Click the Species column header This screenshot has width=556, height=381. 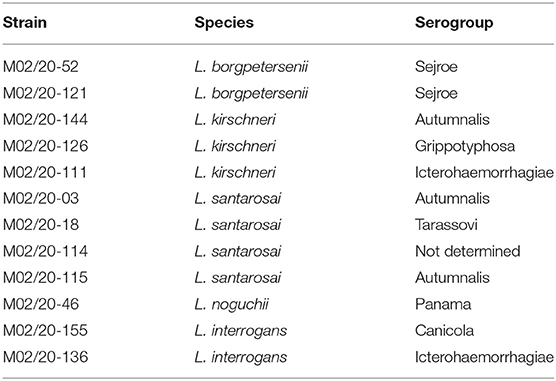224,22
